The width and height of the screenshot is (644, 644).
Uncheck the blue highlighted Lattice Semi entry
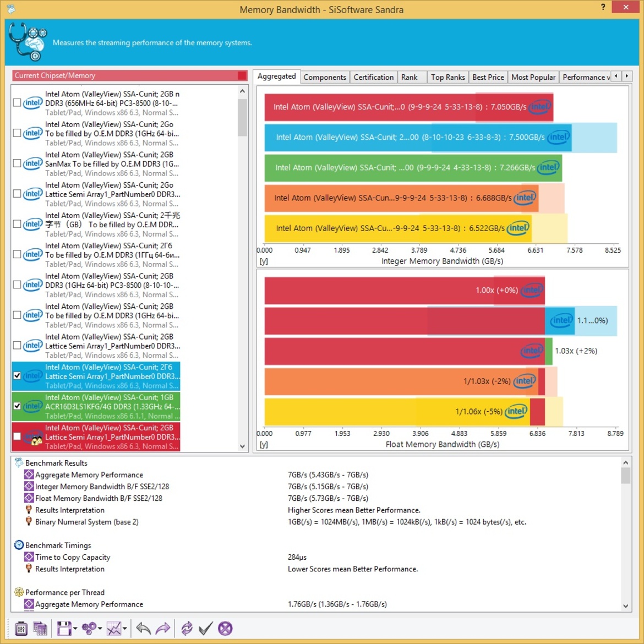point(17,376)
